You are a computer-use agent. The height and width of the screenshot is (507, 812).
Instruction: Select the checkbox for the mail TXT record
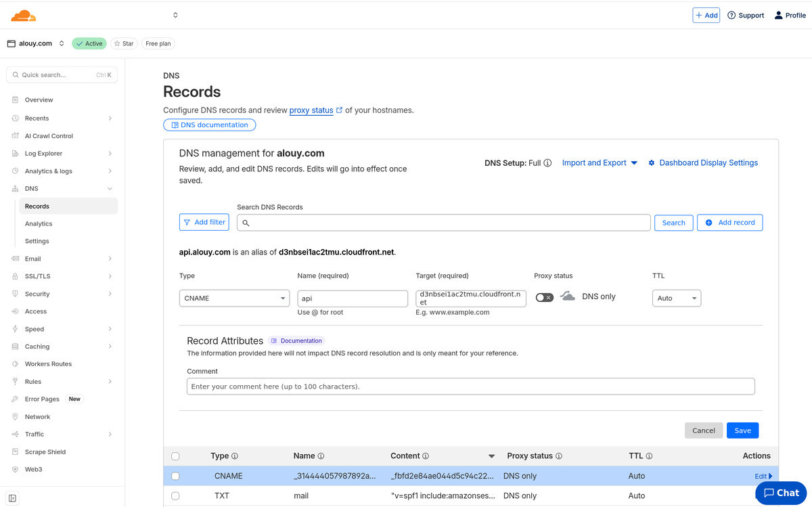pos(175,495)
